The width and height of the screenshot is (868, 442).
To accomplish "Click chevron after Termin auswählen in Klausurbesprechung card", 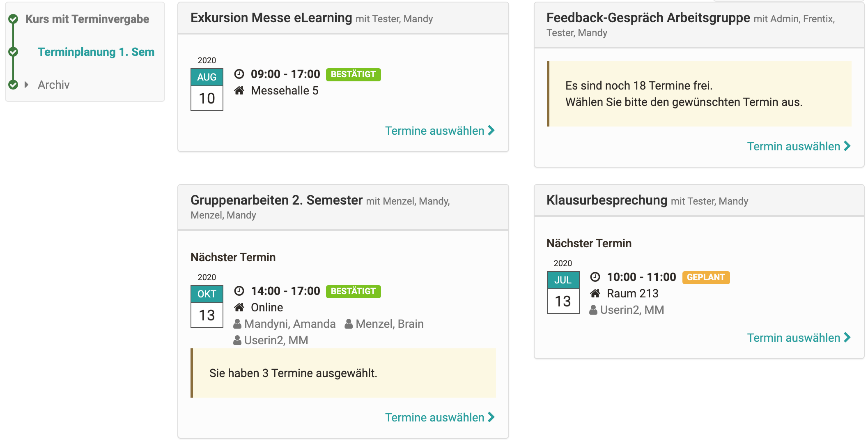I will (847, 338).
